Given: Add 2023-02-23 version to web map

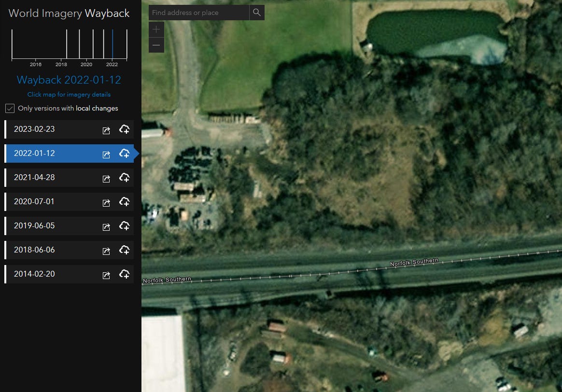Looking at the screenshot, I should pos(125,129).
